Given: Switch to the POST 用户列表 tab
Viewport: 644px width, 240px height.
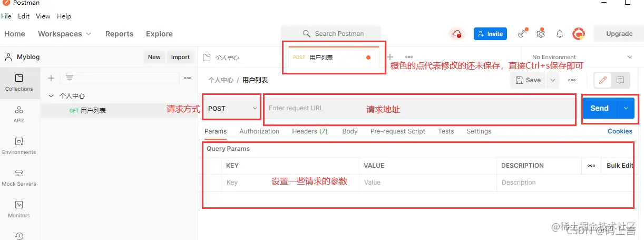Looking at the screenshot, I should pos(333,57).
